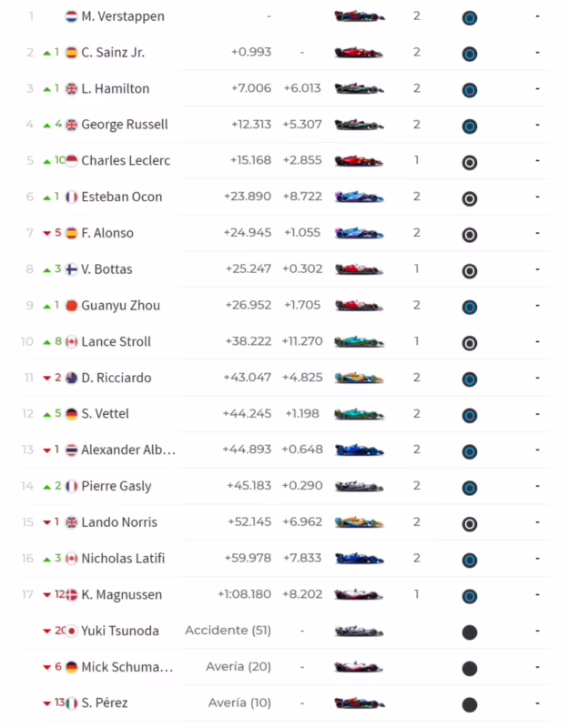Click the German flag beside S. Vettel
This screenshot has height=728, width=568.
pos(72,414)
